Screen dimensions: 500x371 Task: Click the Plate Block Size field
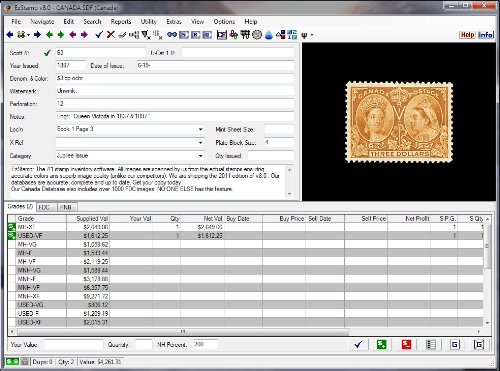click(279, 143)
